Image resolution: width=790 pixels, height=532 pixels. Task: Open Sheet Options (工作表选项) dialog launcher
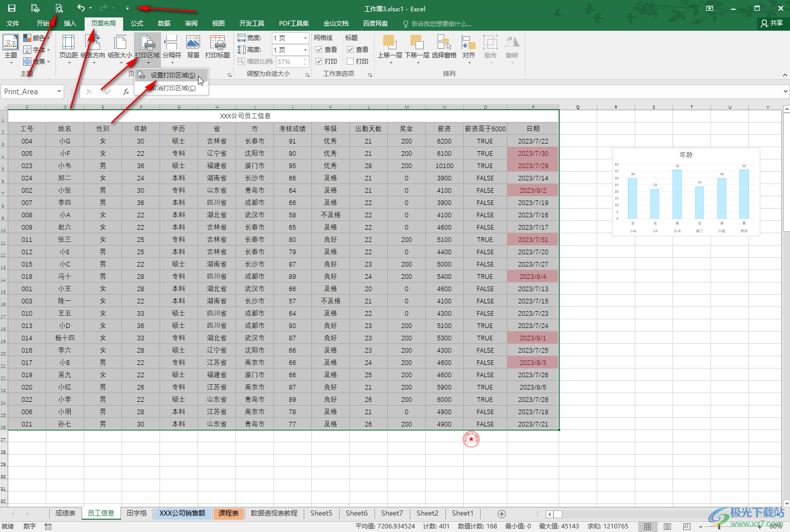tap(370, 75)
